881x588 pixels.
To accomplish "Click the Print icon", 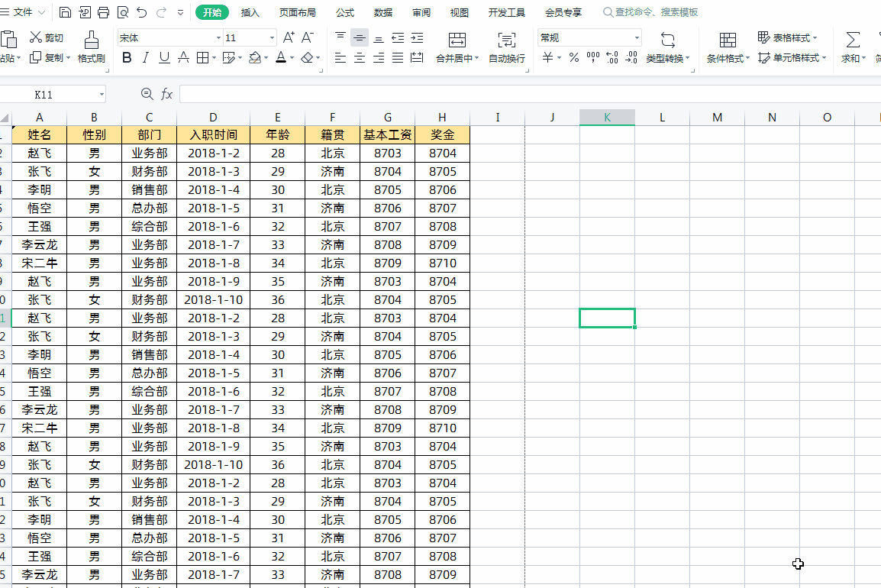I will pyautogui.click(x=103, y=12).
